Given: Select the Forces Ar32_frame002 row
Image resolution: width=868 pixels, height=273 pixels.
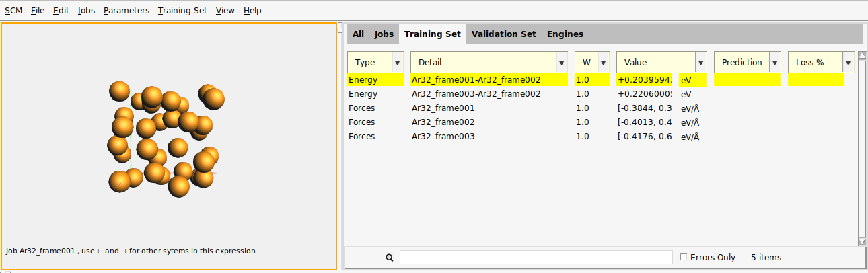Looking at the screenshot, I should coord(444,122).
